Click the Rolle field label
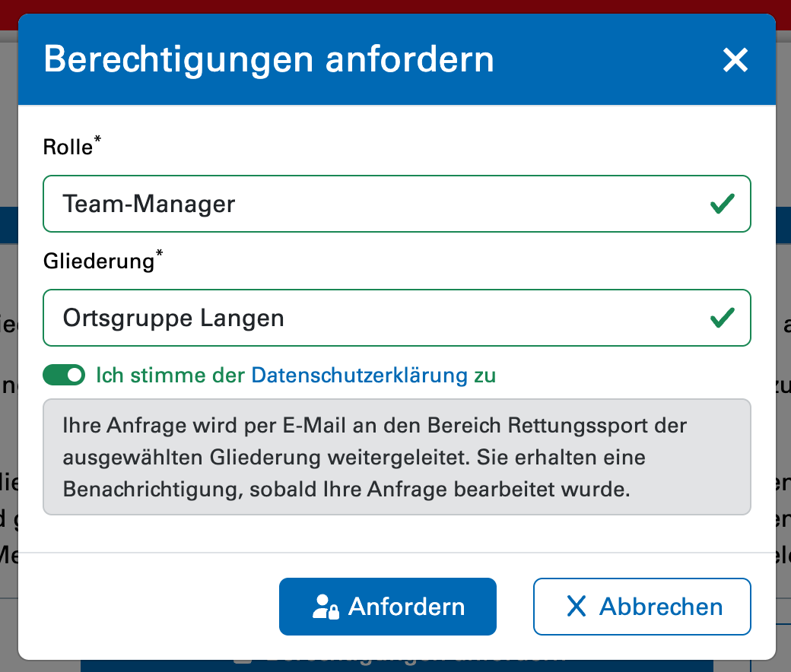Screen dimensions: 791x672 pyautogui.click(x=68, y=147)
